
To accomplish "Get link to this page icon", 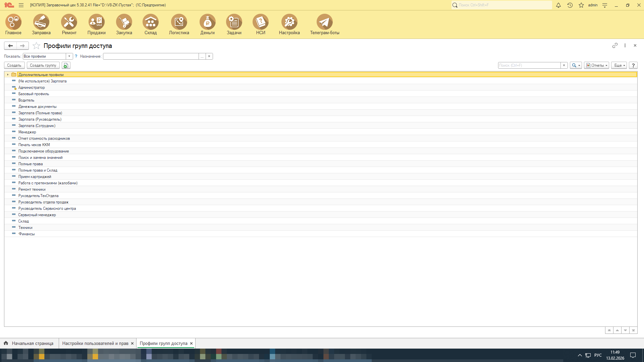I will pyautogui.click(x=615, y=46).
